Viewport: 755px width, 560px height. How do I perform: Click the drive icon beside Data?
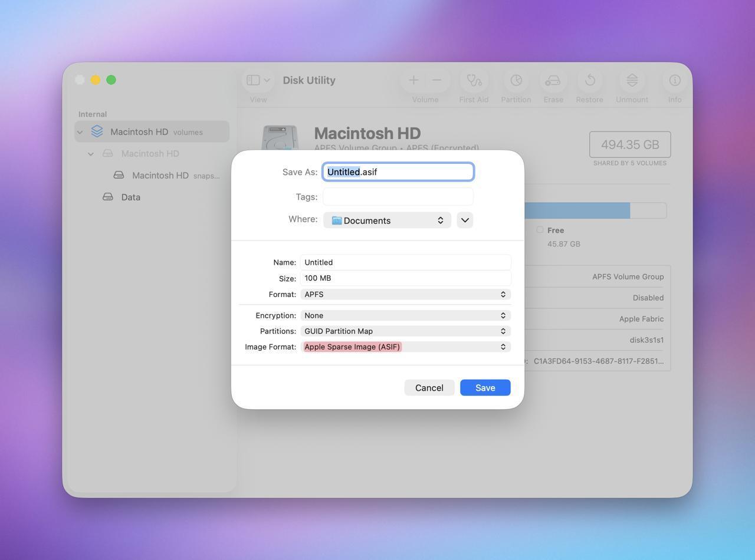point(108,197)
